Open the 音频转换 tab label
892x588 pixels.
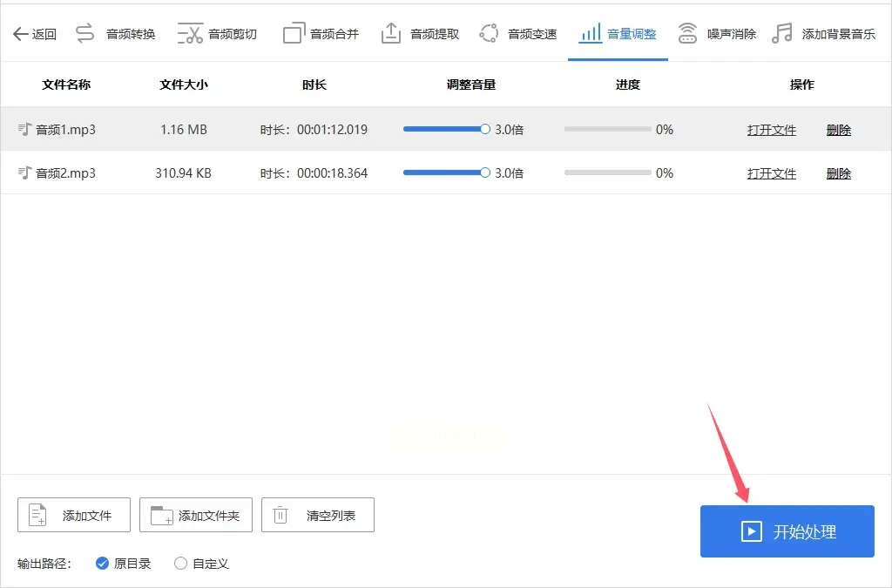point(131,34)
